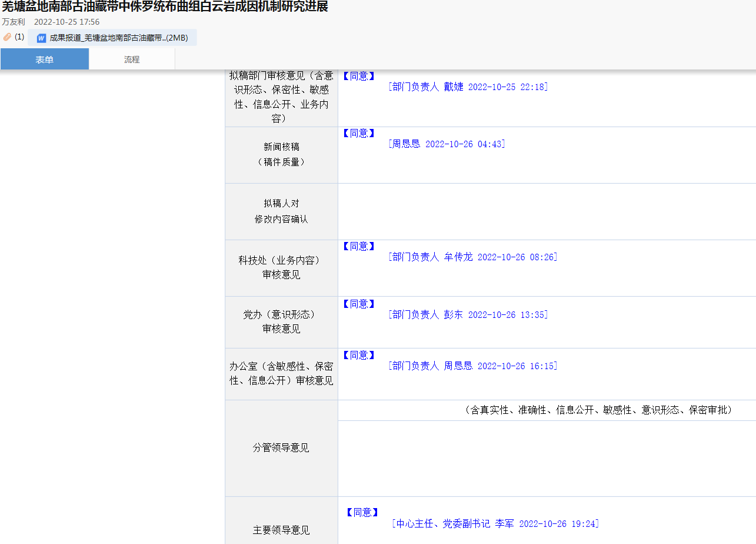Click the document title heading
Screen dimensions: 756x544
click(x=165, y=7)
